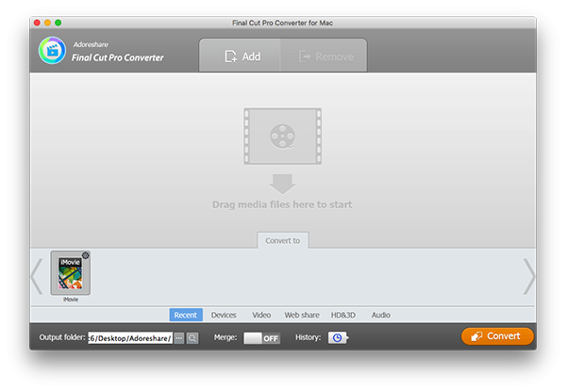Select the iMovie format preset thumbnail
The height and width of the screenshot is (392, 566).
coord(71,273)
